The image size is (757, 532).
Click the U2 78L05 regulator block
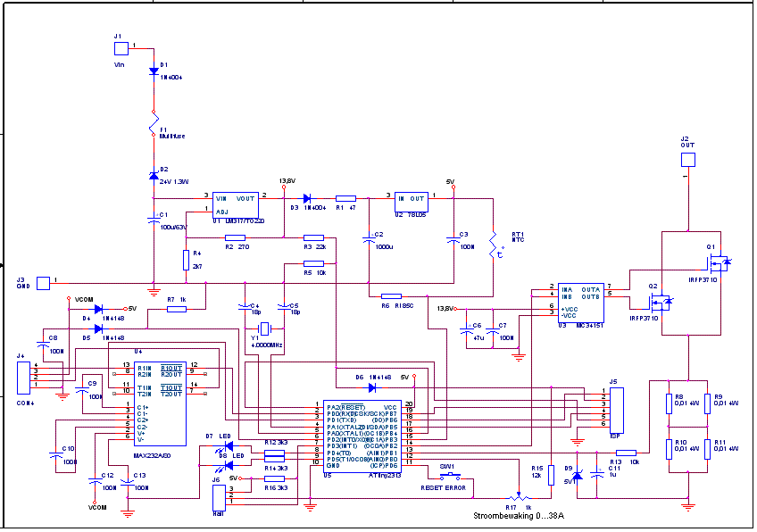coord(412,203)
